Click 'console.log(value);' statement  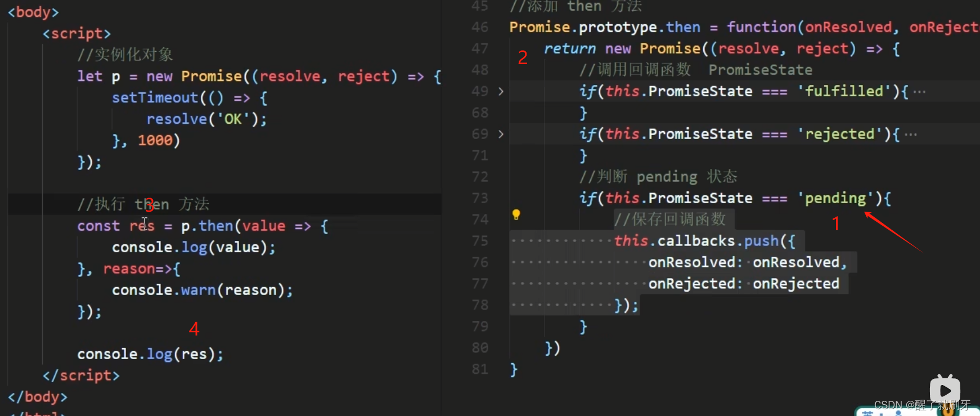click(194, 247)
